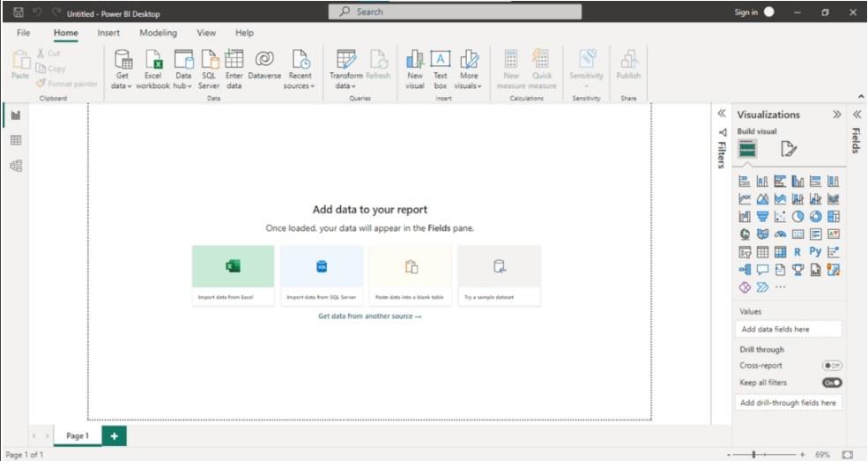The width and height of the screenshot is (868, 461).
Task: Click Try a sample dataset card
Action: click(500, 275)
